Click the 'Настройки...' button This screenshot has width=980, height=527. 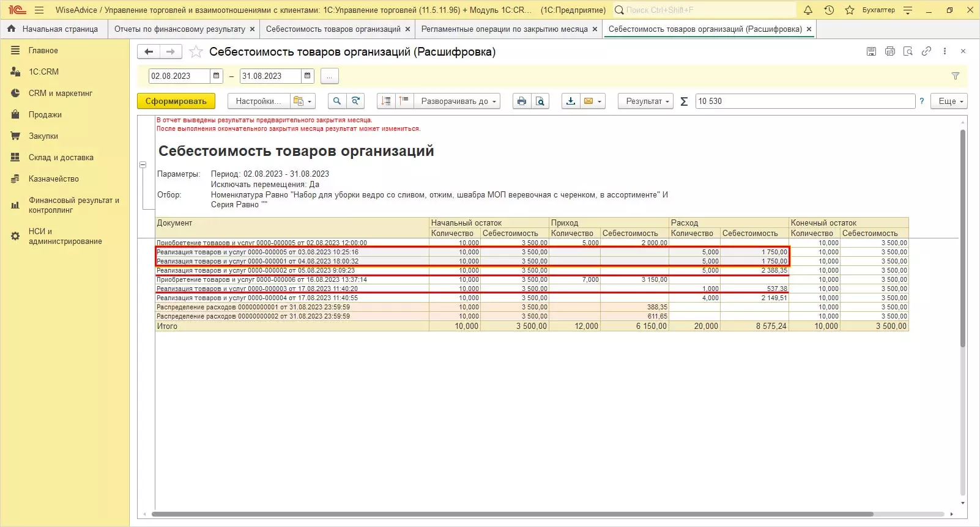tap(258, 101)
